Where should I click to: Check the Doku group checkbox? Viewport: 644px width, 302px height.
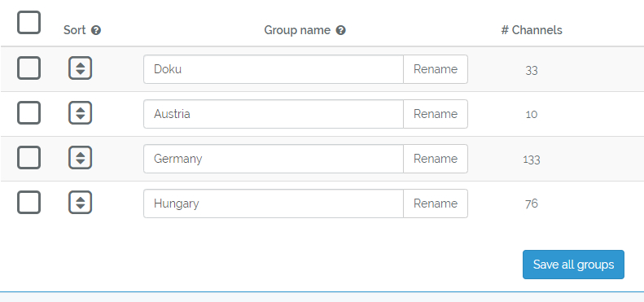point(28,68)
